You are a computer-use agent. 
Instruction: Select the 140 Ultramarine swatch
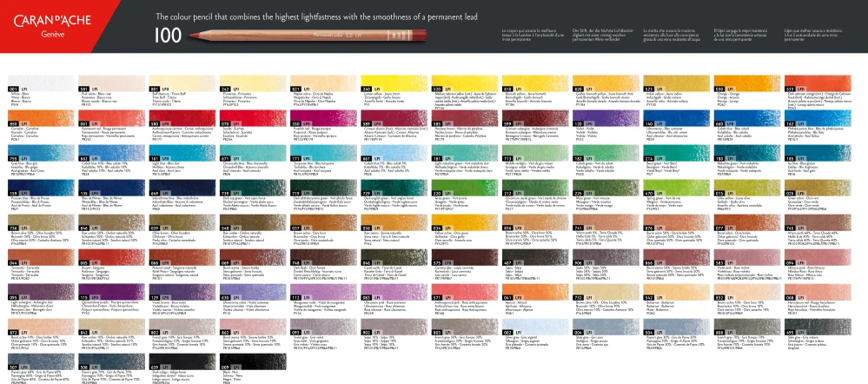tap(677, 118)
